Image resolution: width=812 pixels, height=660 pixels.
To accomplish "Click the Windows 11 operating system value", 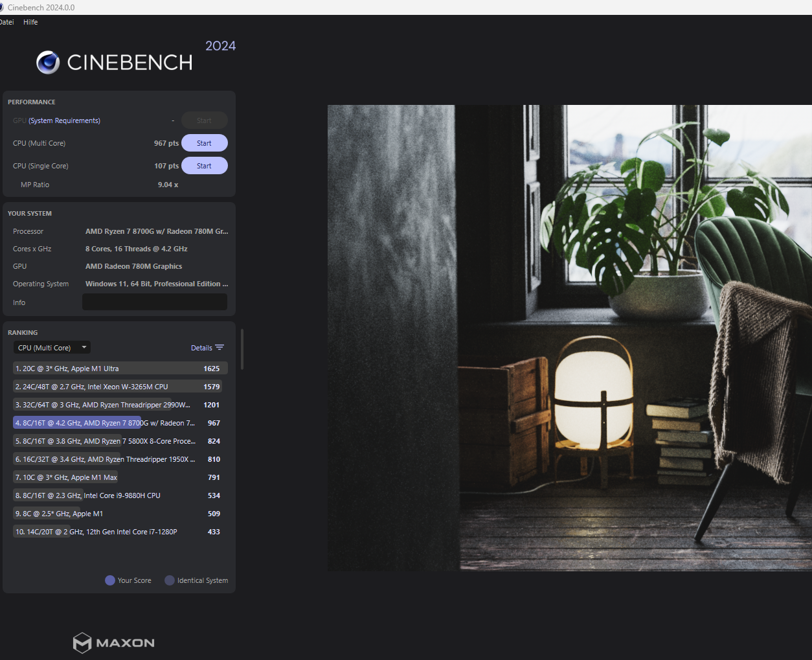I will tap(157, 284).
